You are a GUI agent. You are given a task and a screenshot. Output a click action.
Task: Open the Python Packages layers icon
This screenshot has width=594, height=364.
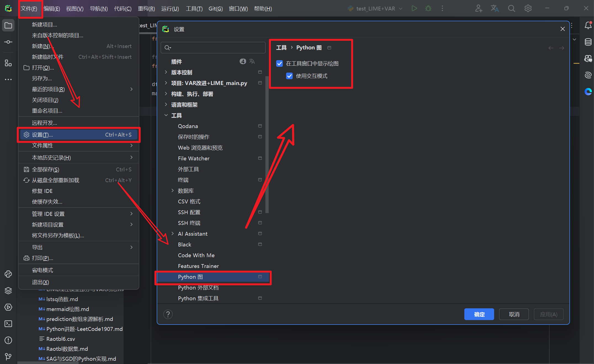(8, 290)
